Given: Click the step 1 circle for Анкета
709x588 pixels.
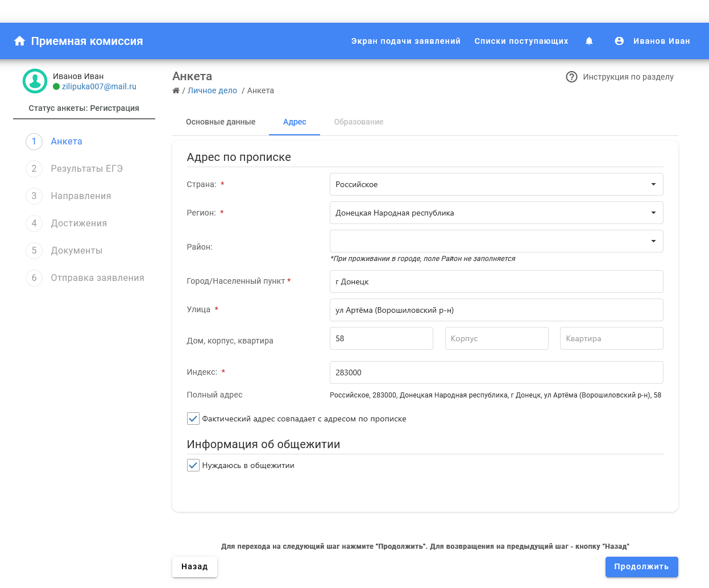Looking at the screenshot, I should click(34, 142).
